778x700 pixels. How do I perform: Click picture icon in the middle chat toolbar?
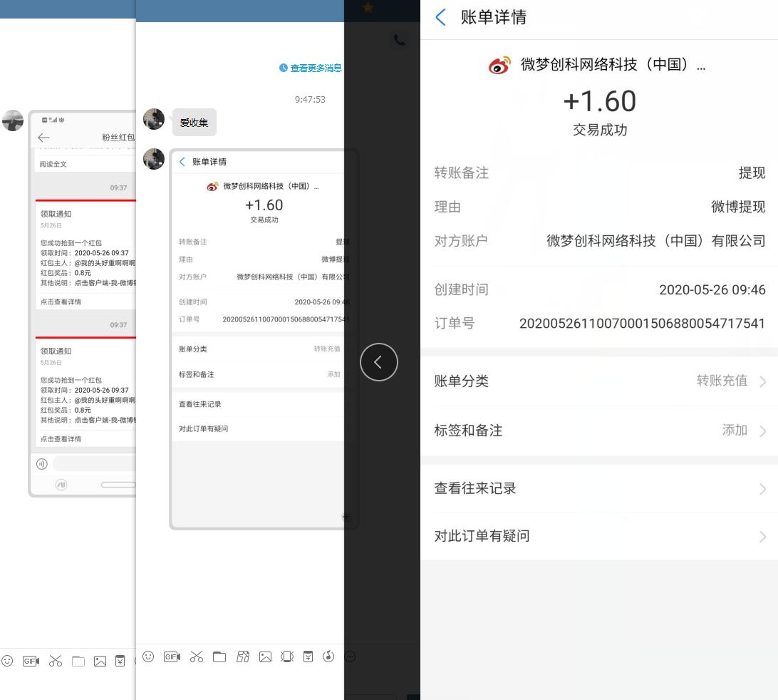(266, 657)
